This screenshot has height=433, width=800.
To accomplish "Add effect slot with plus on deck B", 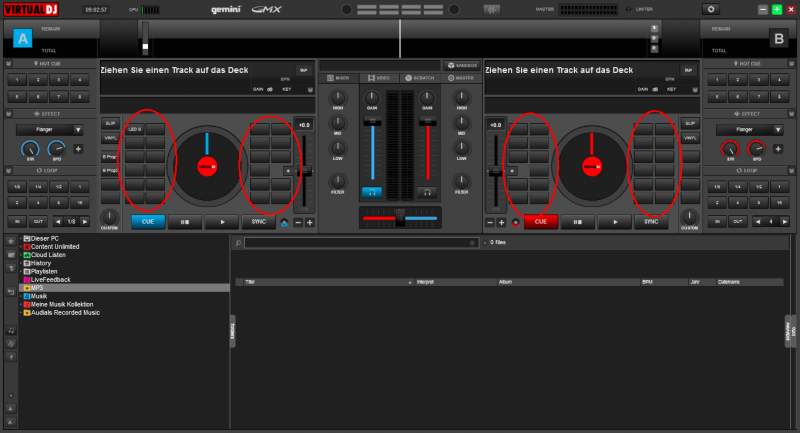I will tap(778, 149).
